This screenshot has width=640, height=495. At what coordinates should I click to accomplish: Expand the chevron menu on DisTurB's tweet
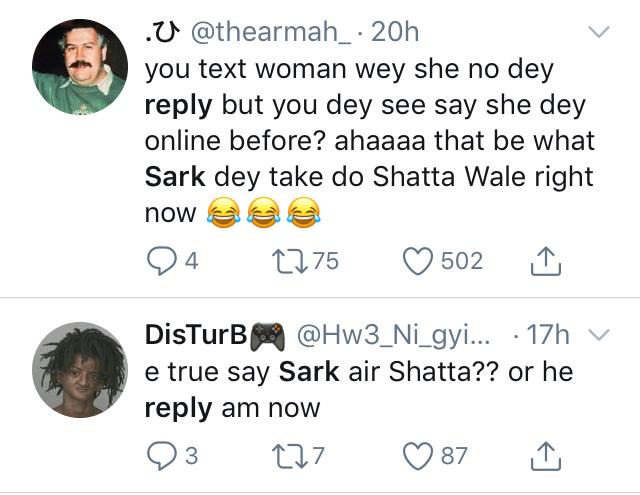click(599, 335)
